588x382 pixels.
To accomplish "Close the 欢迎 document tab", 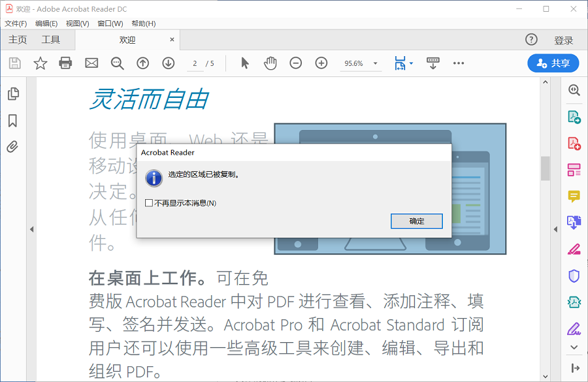I will click(x=172, y=39).
